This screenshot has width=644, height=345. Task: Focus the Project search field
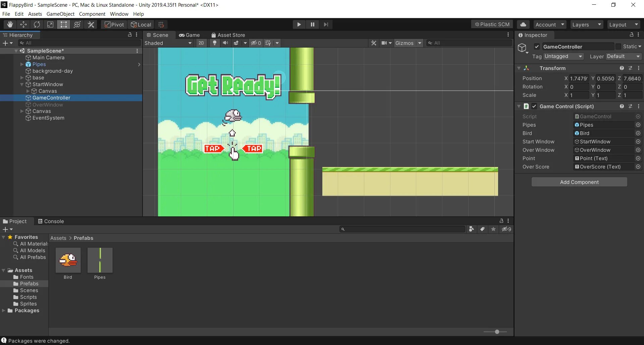[402, 229]
